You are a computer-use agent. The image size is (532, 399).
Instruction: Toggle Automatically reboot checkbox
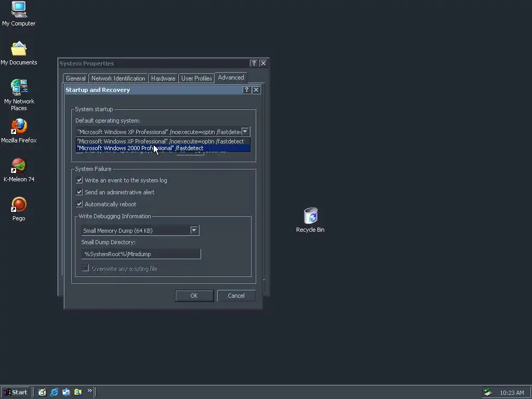click(79, 204)
